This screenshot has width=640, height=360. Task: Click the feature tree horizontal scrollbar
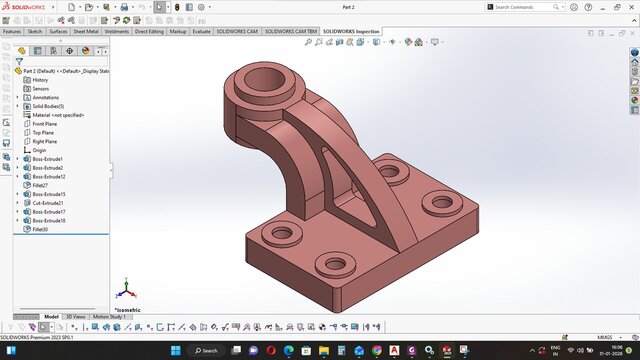[57, 309]
